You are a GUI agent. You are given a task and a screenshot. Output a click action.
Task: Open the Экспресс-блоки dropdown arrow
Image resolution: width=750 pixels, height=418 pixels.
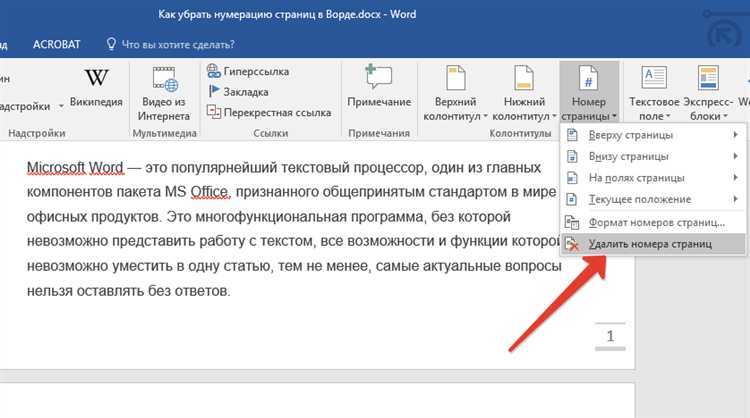coord(725,116)
